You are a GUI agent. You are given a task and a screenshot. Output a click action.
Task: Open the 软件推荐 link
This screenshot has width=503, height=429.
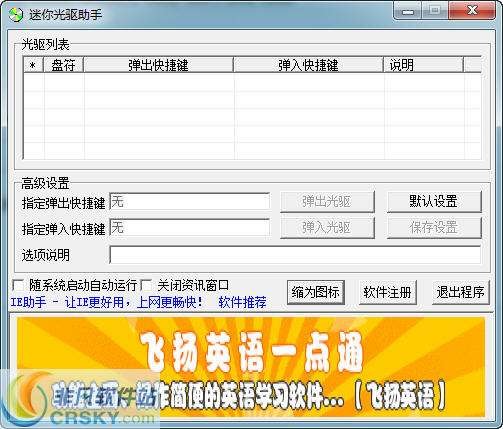click(243, 302)
